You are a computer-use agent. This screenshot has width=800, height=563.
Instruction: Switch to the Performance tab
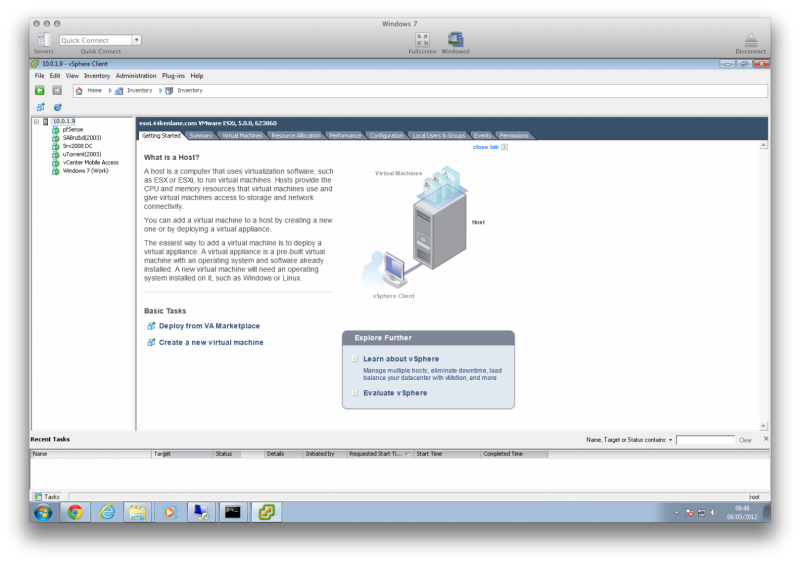345,135
